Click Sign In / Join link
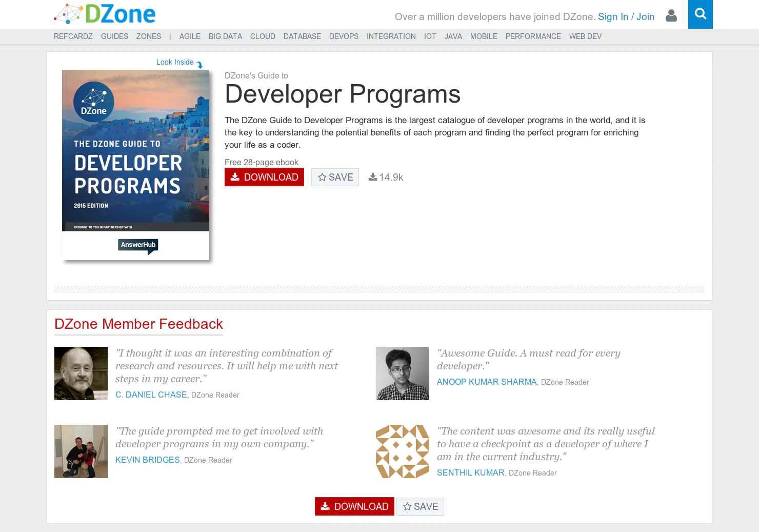Image resolution: width=759 pixels, height=532 pixels. 626,16
